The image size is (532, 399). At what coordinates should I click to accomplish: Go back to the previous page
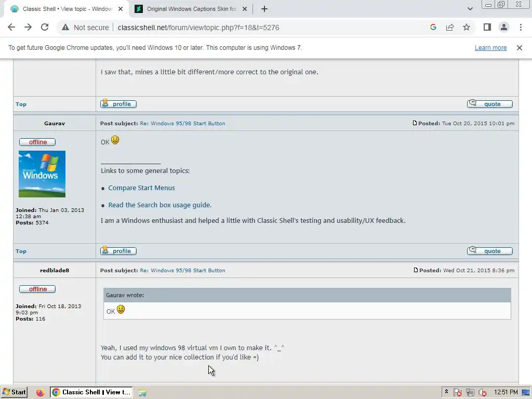pyautogui.click(x=11, y=27)
